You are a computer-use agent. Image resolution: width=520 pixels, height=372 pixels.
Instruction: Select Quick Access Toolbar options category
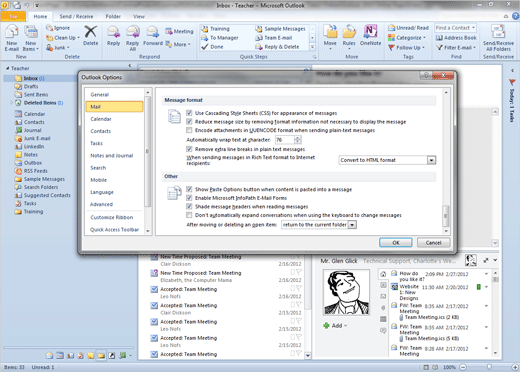point(114,230)
